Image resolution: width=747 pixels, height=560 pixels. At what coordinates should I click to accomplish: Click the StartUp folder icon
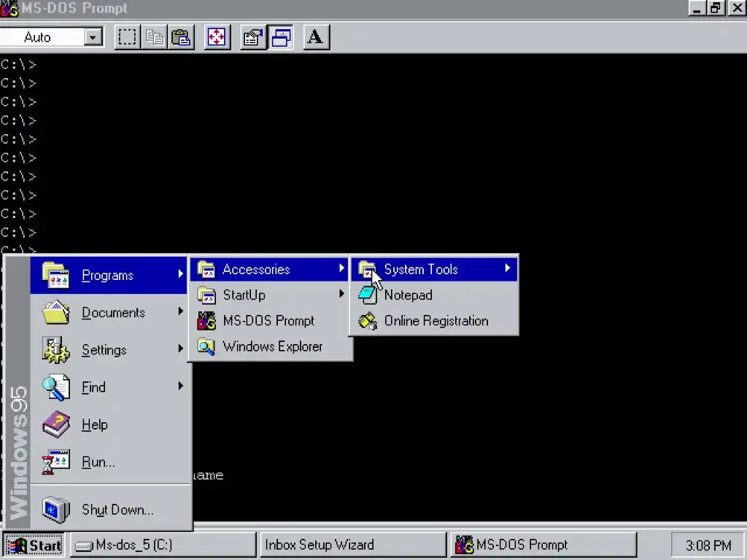click(x=206, y=295)
